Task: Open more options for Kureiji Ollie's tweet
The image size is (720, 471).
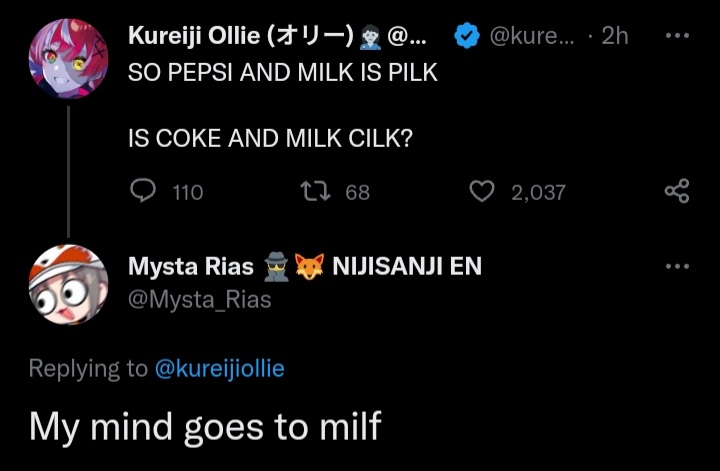Action: click(x=677, y=34)
